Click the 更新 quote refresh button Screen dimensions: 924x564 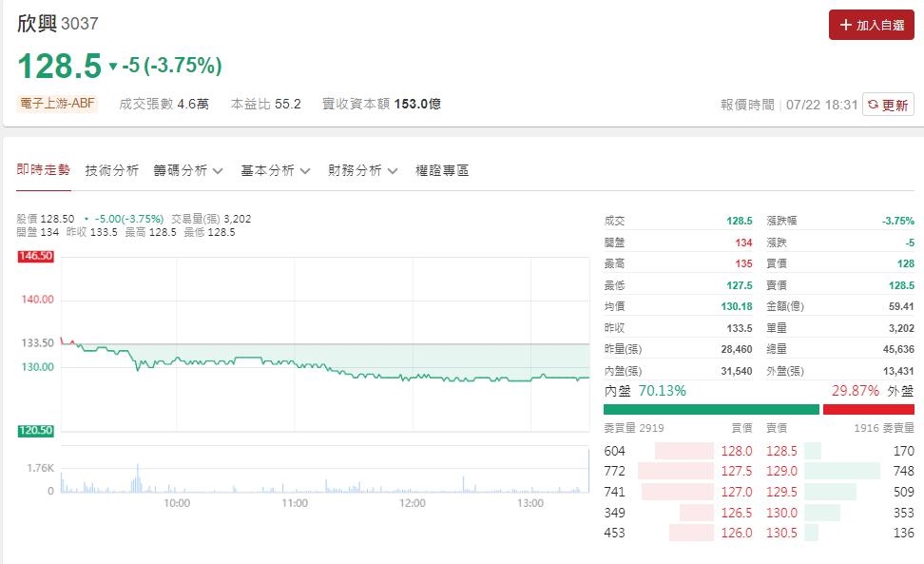pos(887,105)
